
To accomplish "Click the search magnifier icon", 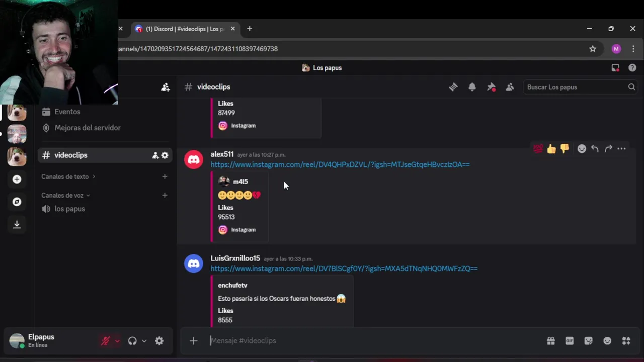I will coord(631,87).
